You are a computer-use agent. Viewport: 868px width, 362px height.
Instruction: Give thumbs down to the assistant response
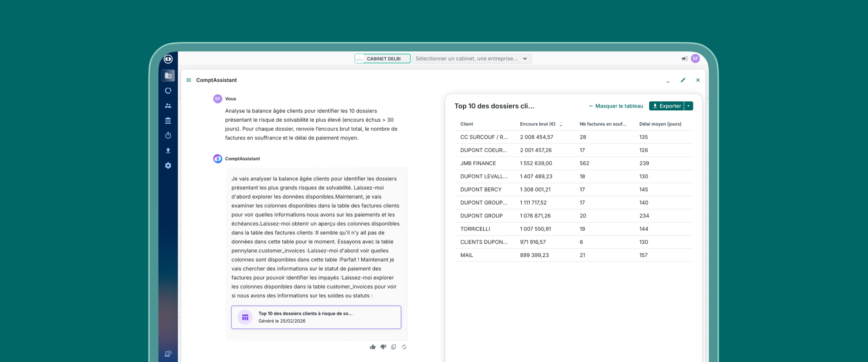pos(383,347)
